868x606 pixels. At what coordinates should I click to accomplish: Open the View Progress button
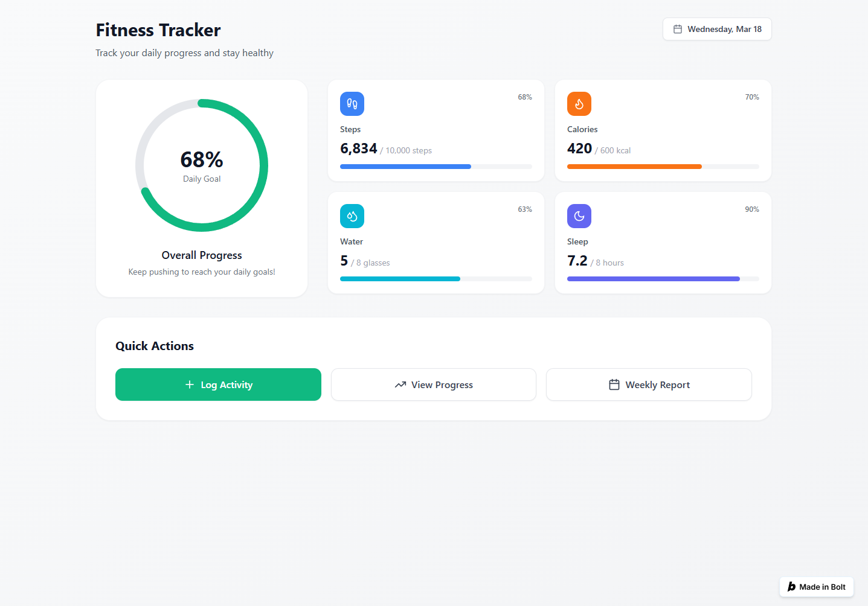click(434, 384)
